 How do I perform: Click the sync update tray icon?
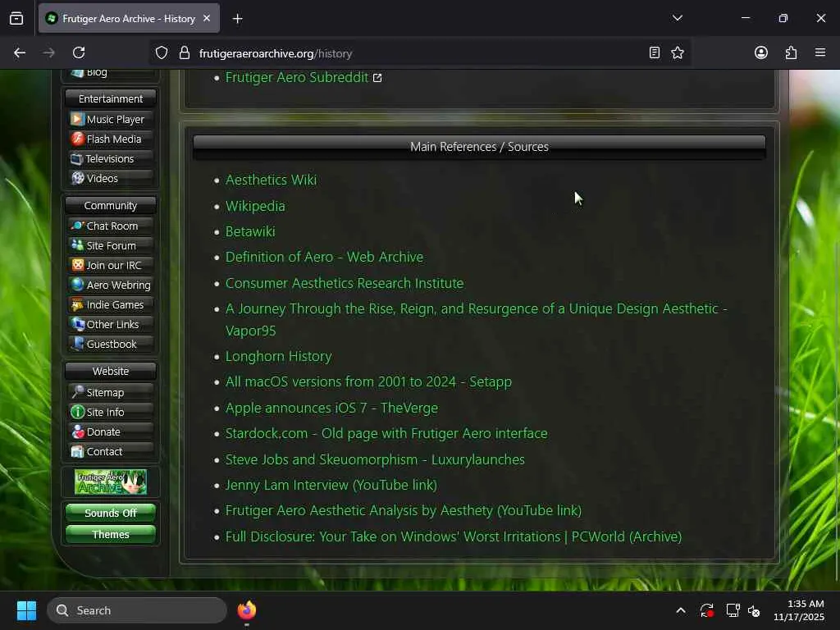[x=706, y=610]
